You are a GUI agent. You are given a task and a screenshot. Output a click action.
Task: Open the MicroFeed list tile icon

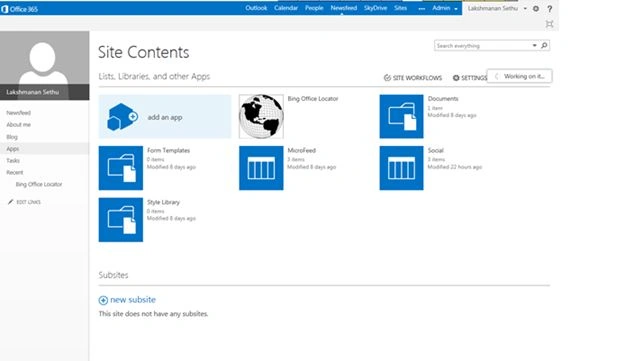261,168
